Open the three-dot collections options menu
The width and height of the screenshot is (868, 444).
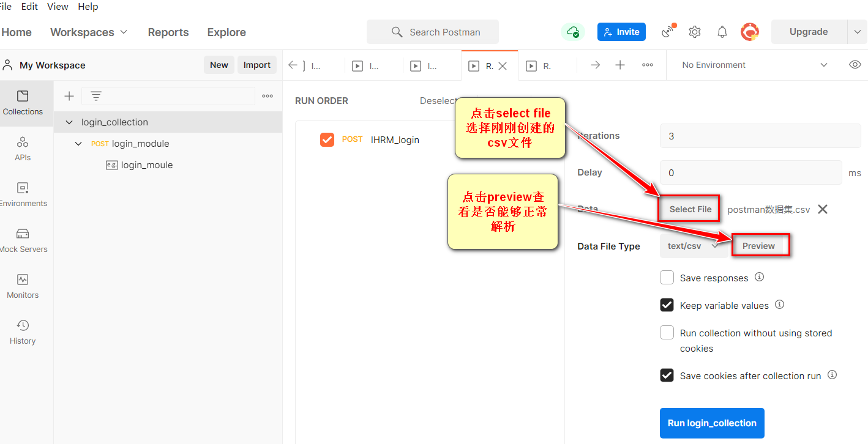coord(268,96)
